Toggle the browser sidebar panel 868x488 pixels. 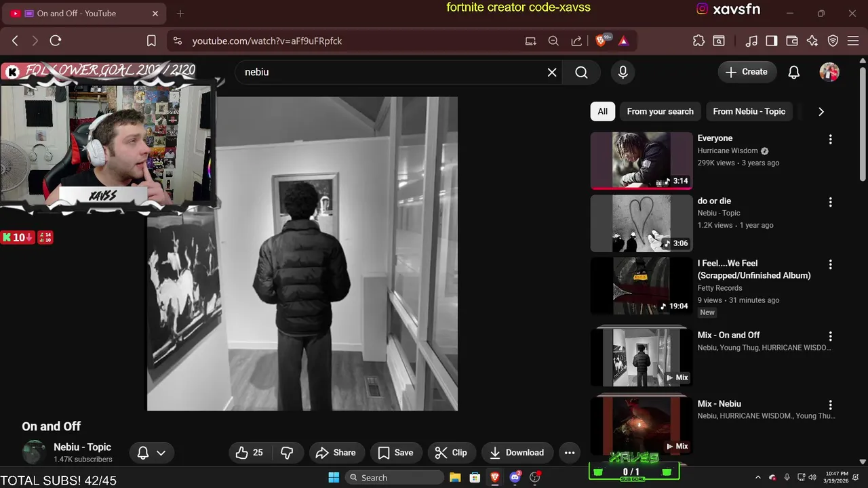[771, 41]
